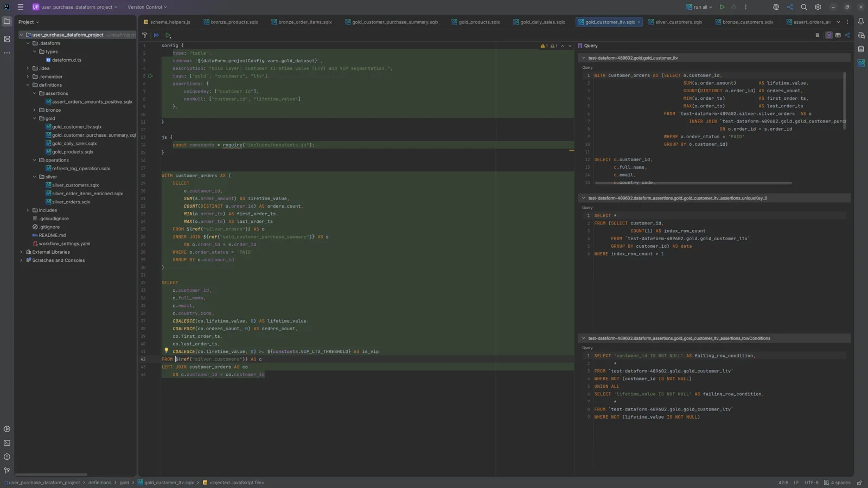Switch to the silver_customers.sqlx tab

[674, 22]
